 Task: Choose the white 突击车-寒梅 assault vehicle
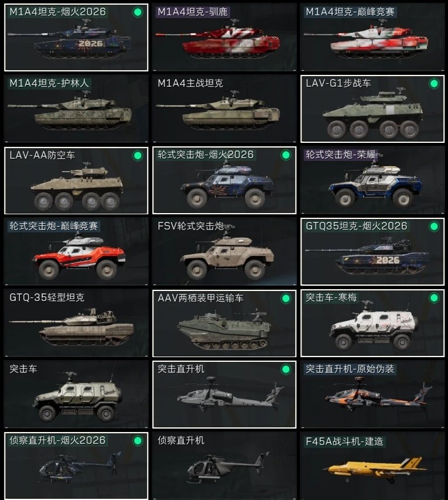point(372,323)
